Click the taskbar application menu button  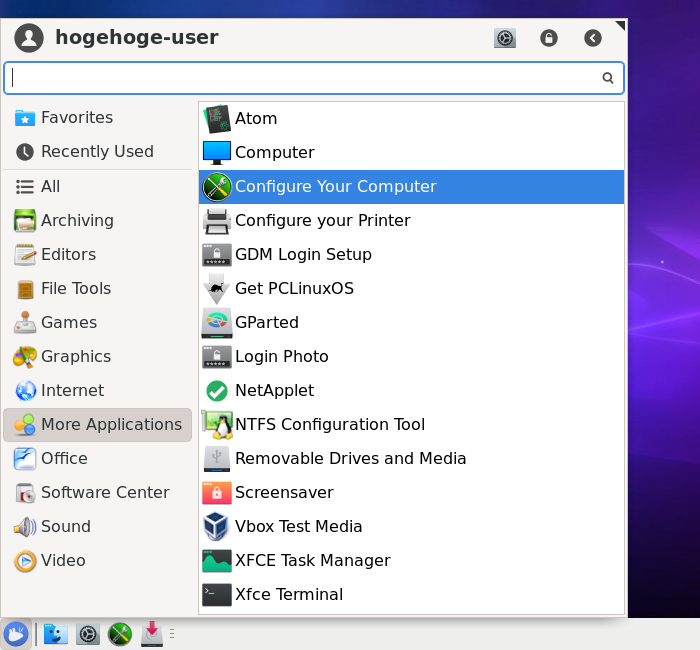click(16, 634)
